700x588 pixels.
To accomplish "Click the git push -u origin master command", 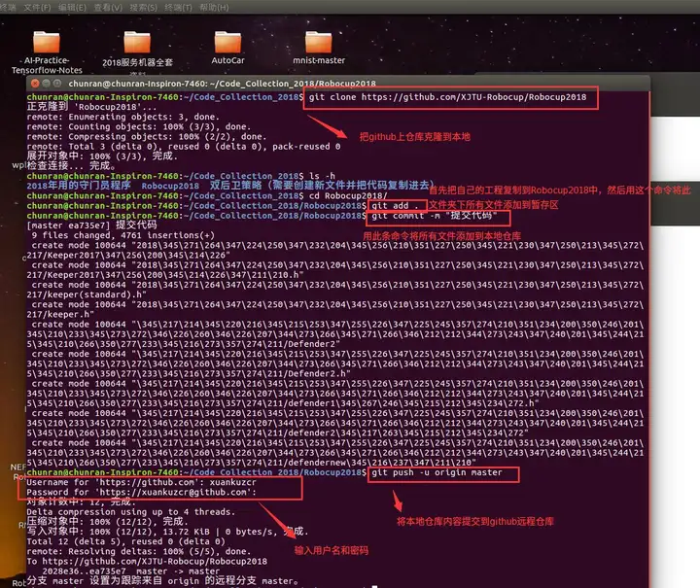I will coord(437,472).
